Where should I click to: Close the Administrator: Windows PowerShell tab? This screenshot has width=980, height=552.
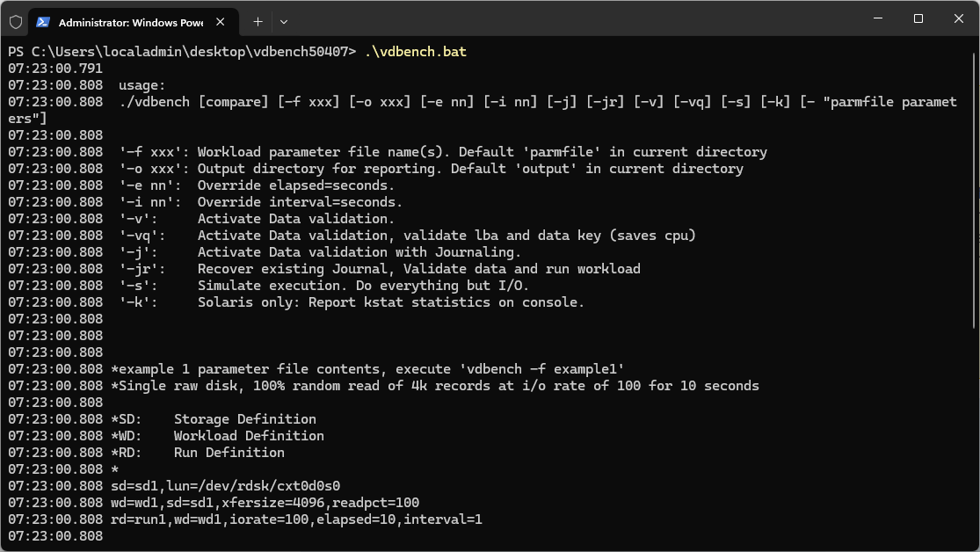coord(223,21)
